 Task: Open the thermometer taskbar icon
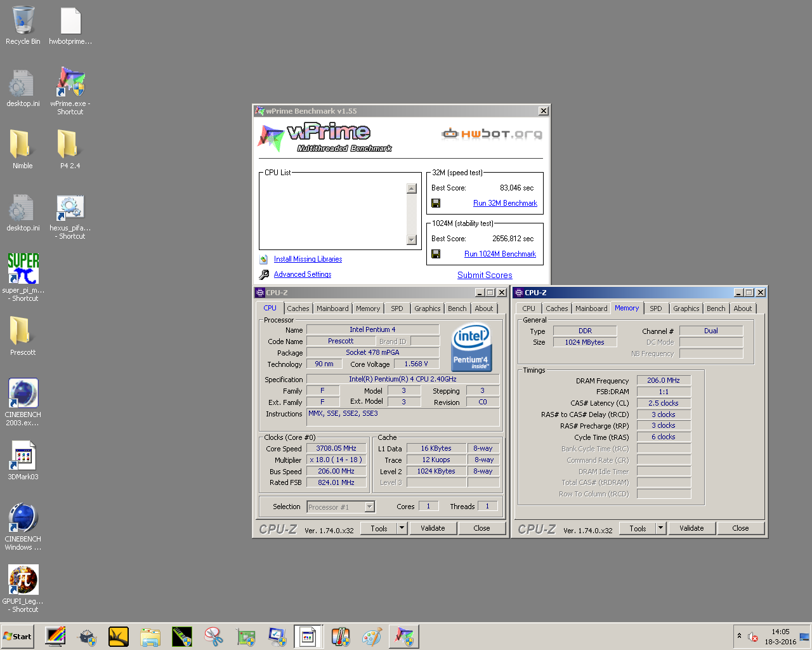pyautogui.click(x=341, y=636)
